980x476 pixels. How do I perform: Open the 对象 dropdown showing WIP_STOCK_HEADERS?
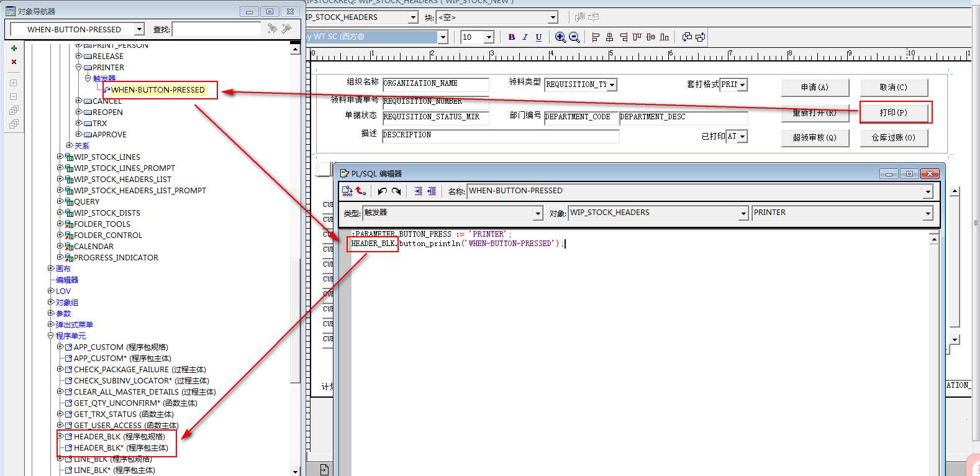[x=743, y=213]
